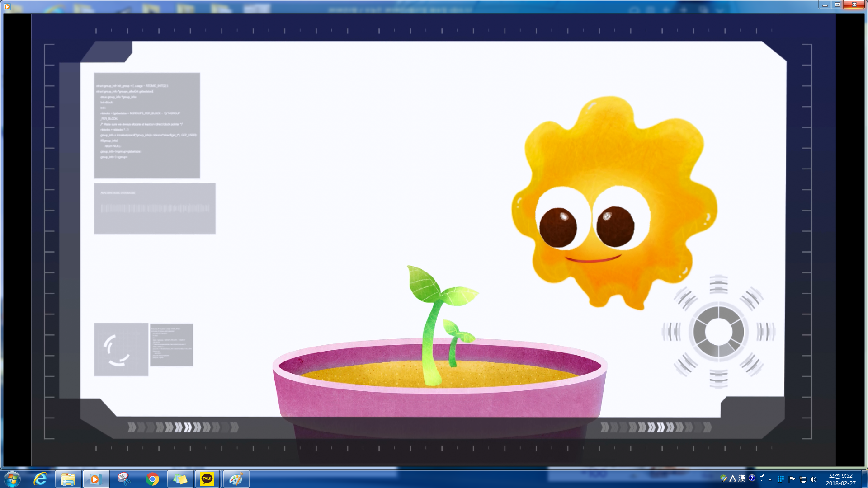Viewport: 868px width, 488px height.
Task: Show hidden tray icons with up arrow
Action: click(770, 479)
